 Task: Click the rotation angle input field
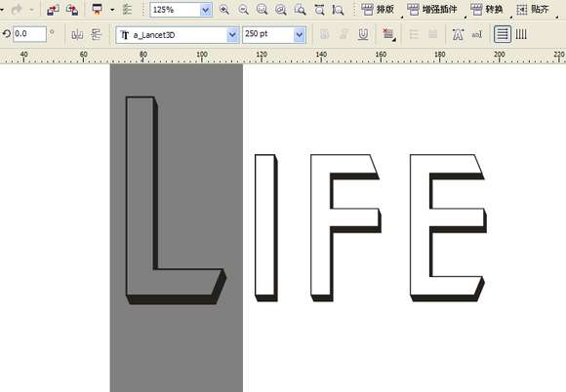tap(29, 34)
